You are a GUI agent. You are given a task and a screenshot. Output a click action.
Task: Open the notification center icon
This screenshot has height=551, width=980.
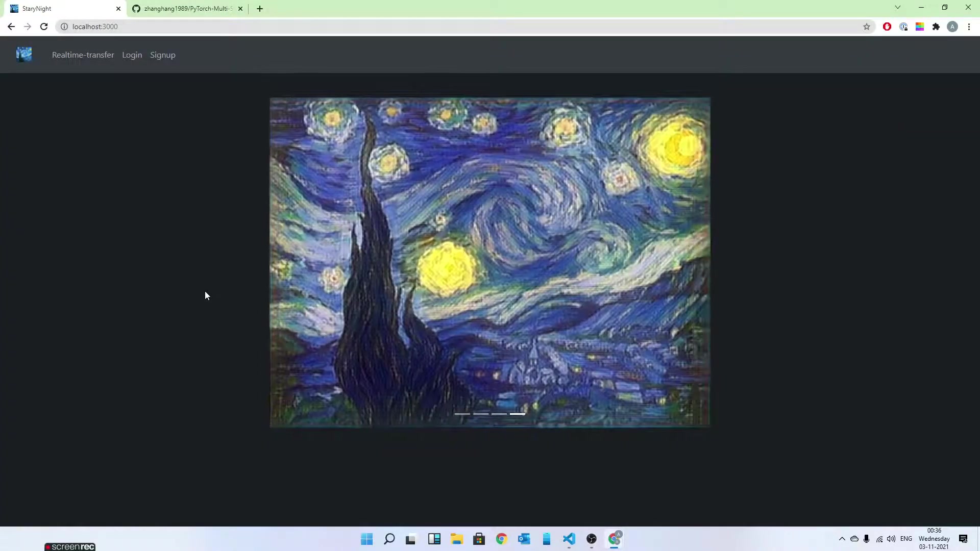coord(963,539)
